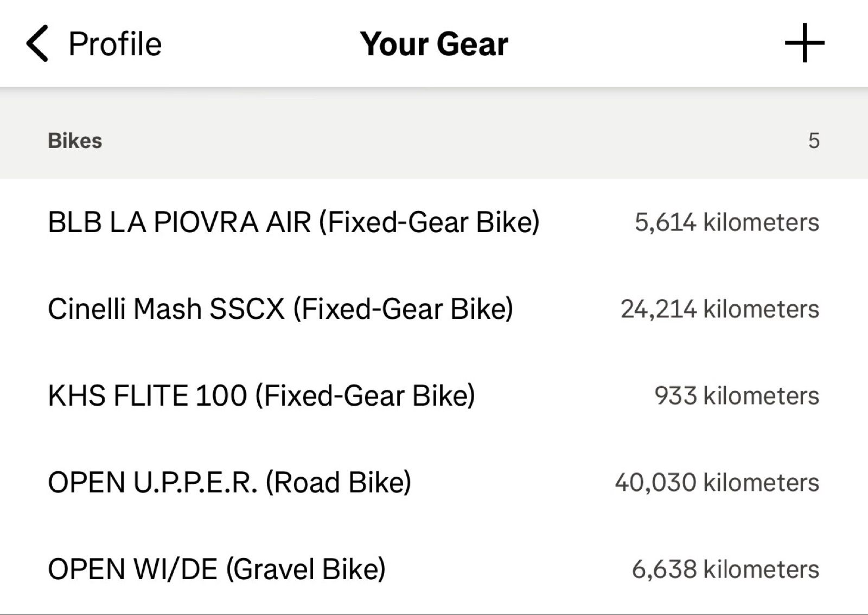868x615 pixels.
Task: Tap the 5,614 kilometers distance
Action: click(726, 222)
